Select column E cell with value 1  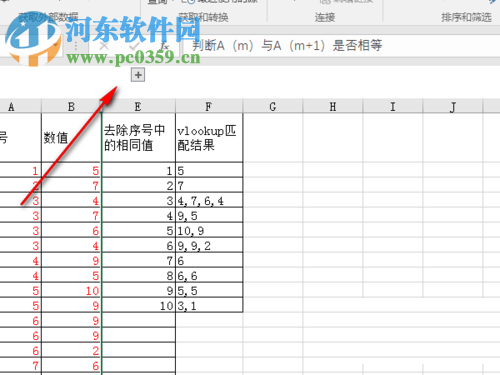tap(138, 170)
